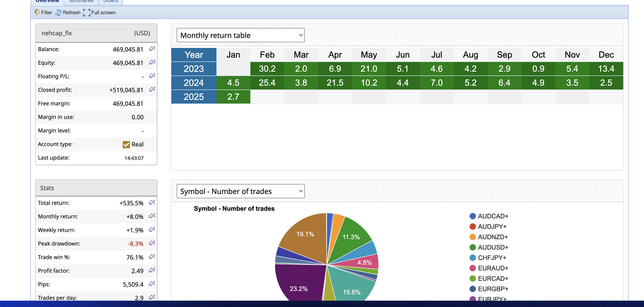
Task: Click the Filter funnel icon
Action: 37,12
